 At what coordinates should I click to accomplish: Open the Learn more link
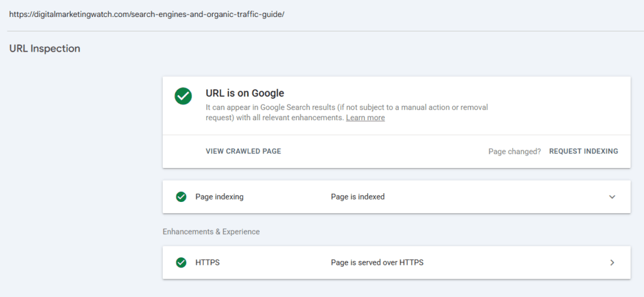(365, 118)
